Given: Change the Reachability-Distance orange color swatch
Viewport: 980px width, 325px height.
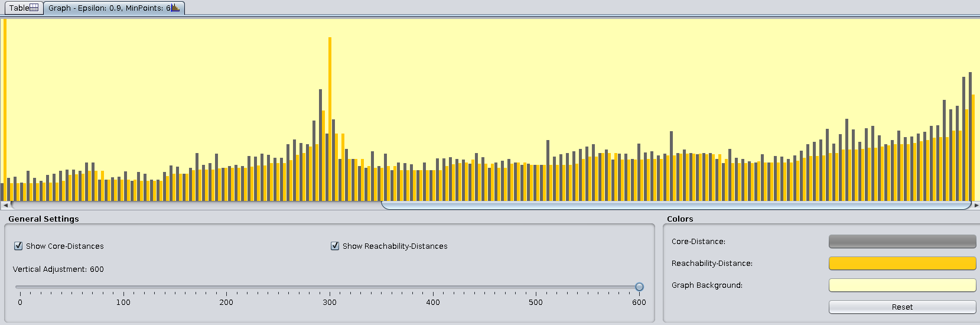Looking at the screenshot, I should tap(902, 263).
